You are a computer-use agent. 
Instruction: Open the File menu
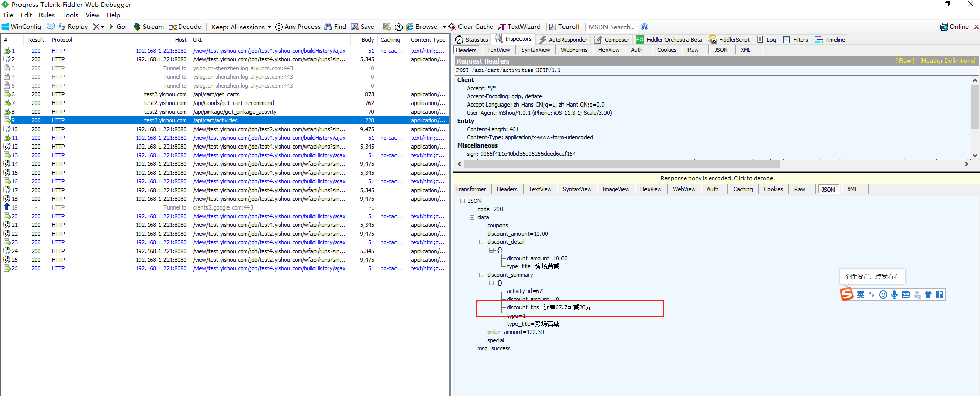(x=8, y=15)
